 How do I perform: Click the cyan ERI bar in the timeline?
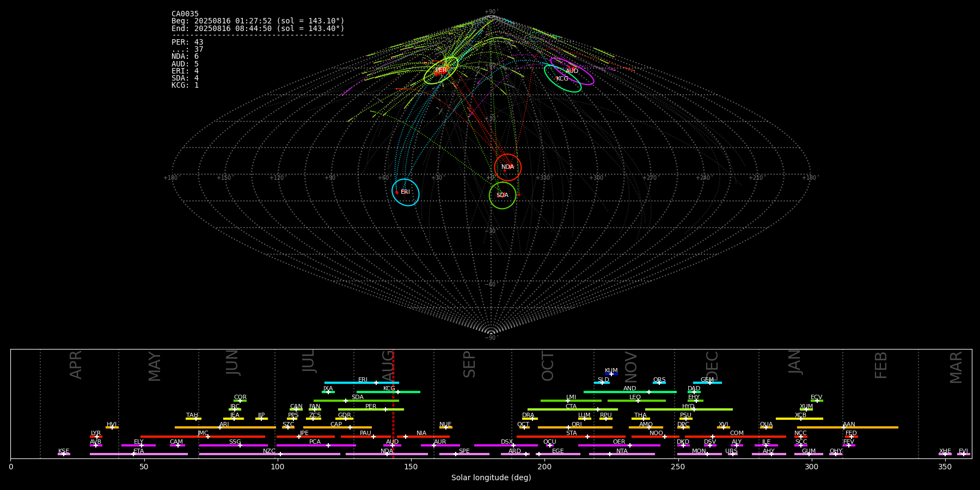click(362, 383)
